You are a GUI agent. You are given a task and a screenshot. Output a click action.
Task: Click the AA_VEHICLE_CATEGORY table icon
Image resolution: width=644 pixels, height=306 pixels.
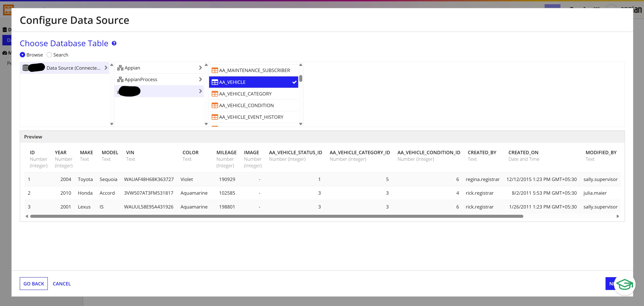click(215, 94)
